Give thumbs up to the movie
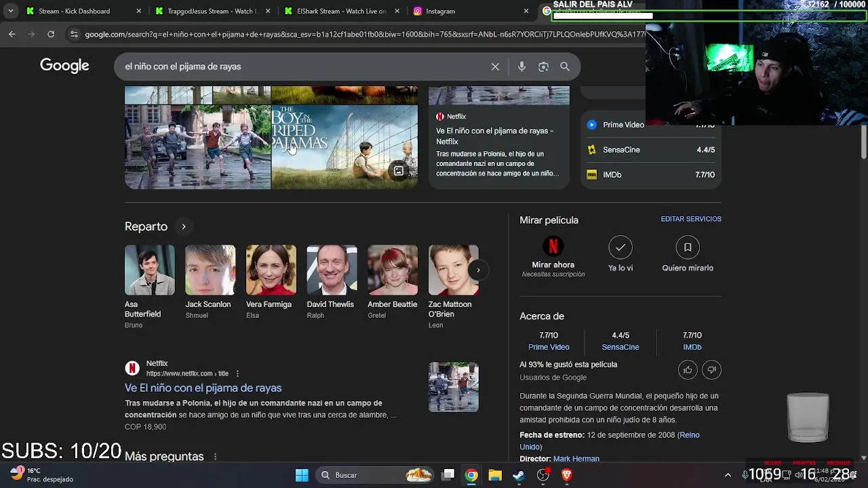 pos(688,369)
